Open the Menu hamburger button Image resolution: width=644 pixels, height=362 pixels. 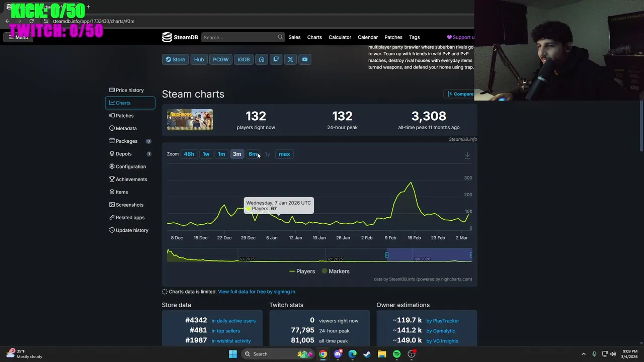point(18,37)
